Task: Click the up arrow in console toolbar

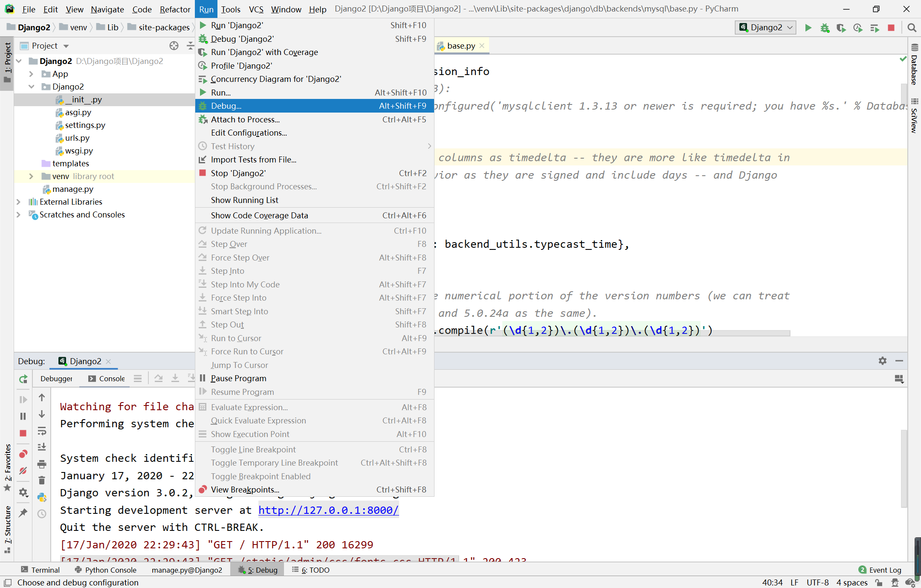Action: tap(42, 397)
